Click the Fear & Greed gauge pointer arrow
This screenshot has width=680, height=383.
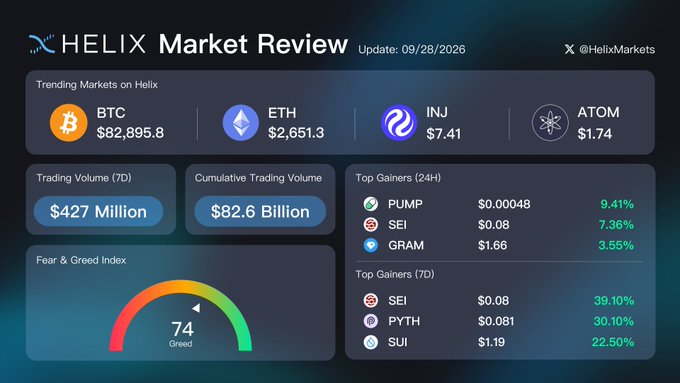point(196,308)
